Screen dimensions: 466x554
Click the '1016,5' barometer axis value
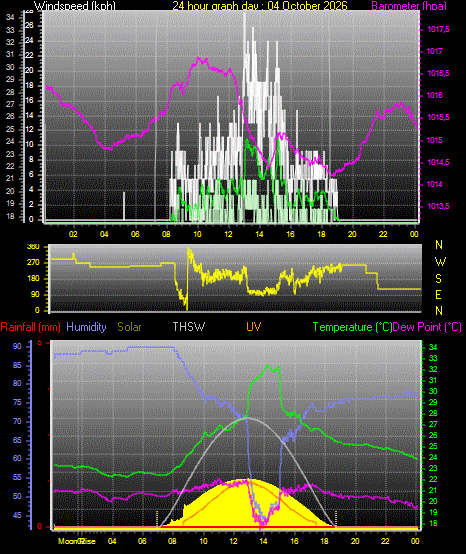coord(438,73)
